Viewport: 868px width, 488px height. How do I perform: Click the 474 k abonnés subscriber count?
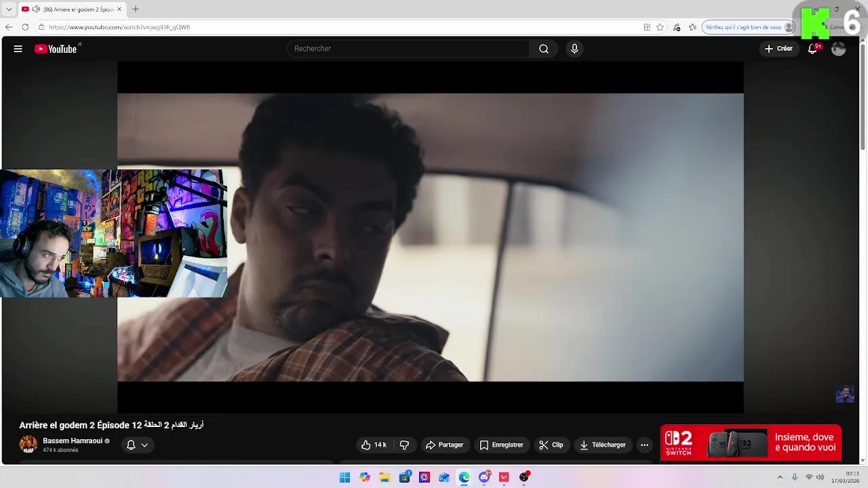[60, 450]
